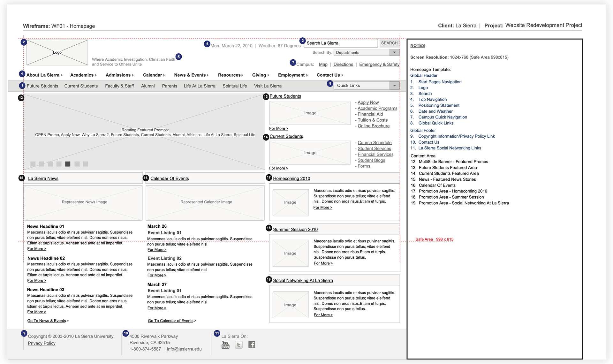Expand the News & Events menu
Screen dimensions: 613x364
[x=191, y=75]
